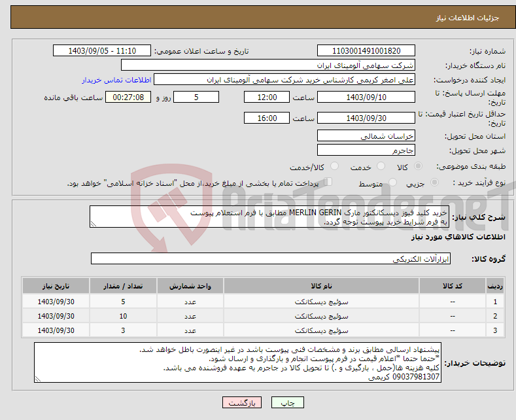This screenshot has width=516, height=420.
Task: Click the جزئیات اطلاعات نیاز page header
Action: (468, 18)
